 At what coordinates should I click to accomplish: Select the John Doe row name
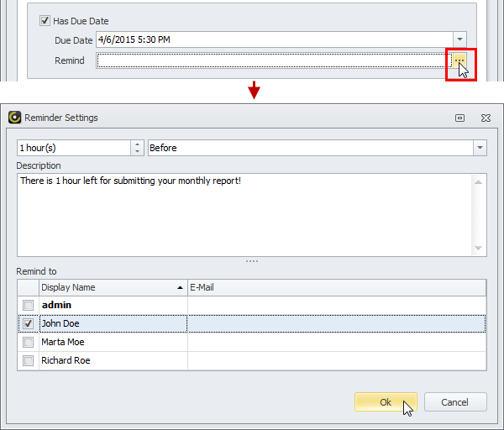(60, 323)
